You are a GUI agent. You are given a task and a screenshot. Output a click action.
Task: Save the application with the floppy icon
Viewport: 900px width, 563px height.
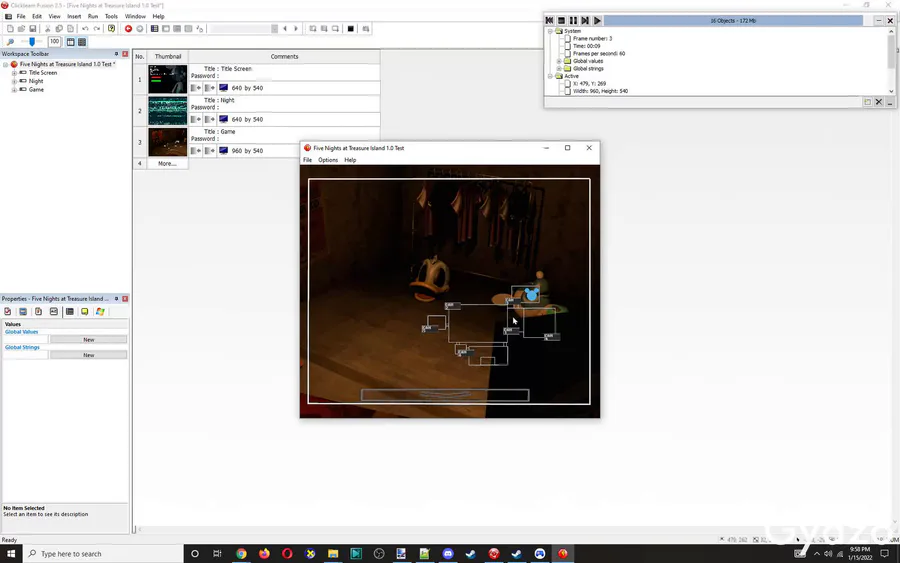[x=33, y=29]
